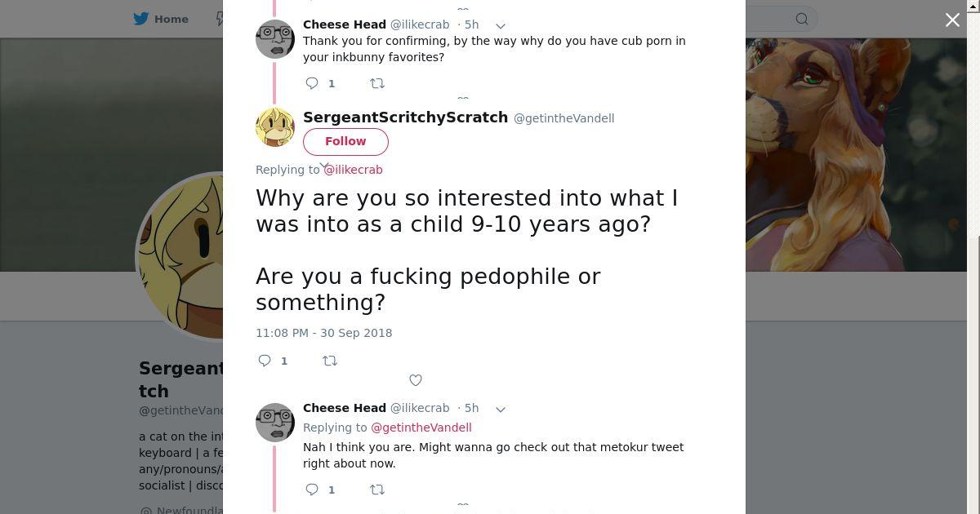Reply to SergeantScritchyScratch's main tweet
Screen dimensions: 980x514
click(x=265, y=361)
